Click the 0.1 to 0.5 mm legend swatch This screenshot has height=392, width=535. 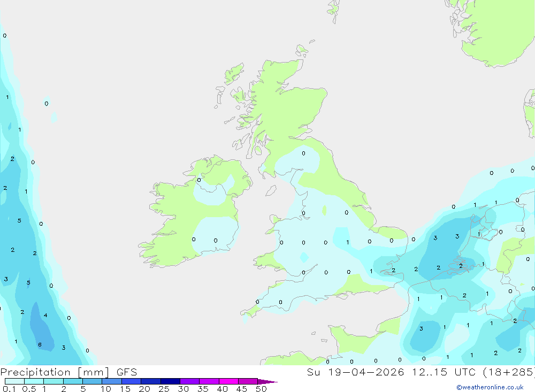[14, 381]
